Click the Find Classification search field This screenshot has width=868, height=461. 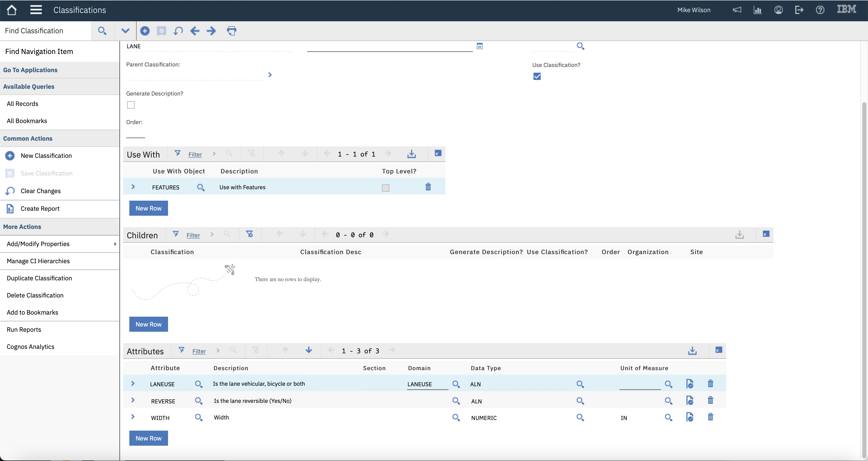point(45,31)
